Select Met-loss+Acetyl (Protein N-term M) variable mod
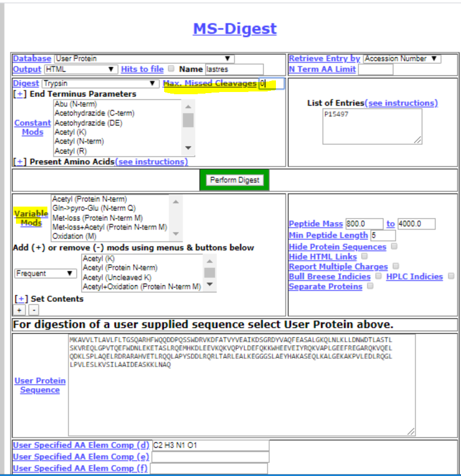Screen dimensions: 461x476 (110, 227)
